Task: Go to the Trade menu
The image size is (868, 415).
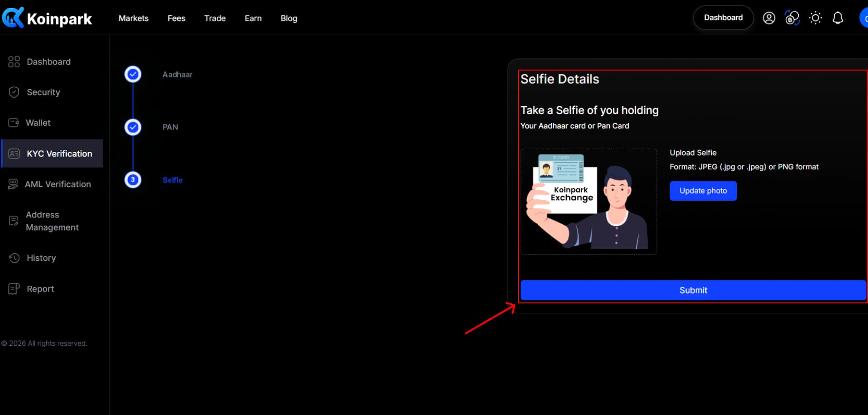Action: pyautogui.click(x=215, y=18)
